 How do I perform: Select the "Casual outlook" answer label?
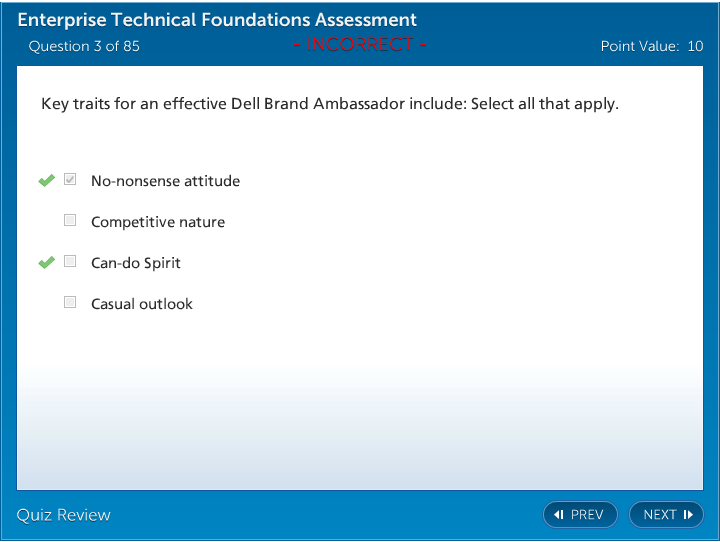point(142,304)
